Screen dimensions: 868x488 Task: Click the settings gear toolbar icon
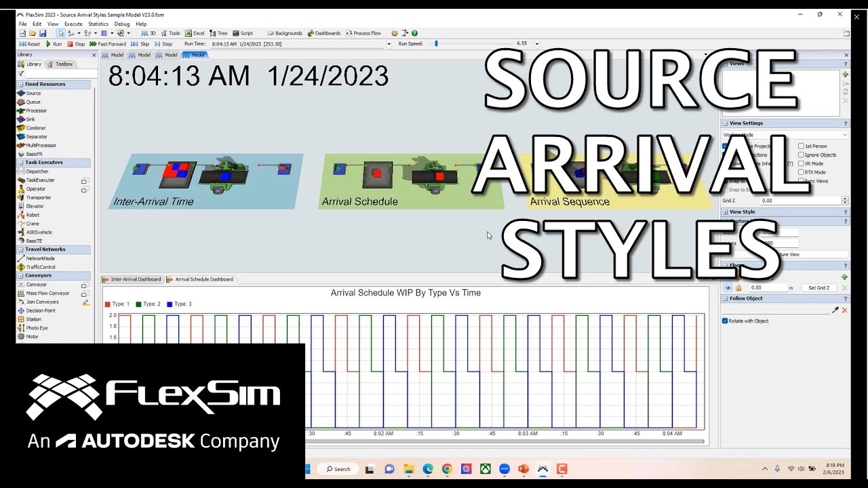click(395, 33)
